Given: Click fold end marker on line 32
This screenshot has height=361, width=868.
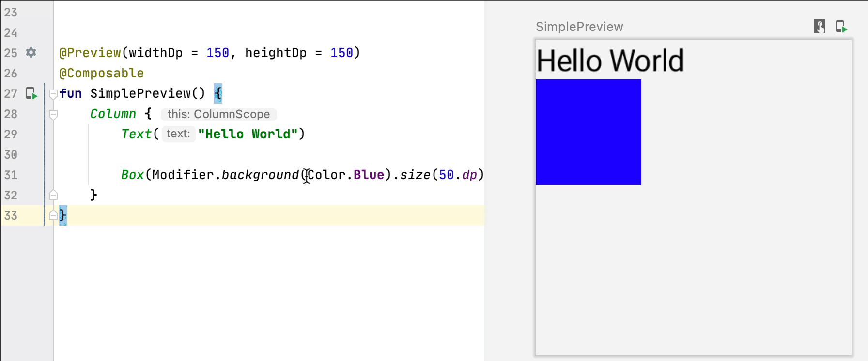Looking at the screenshot, I should coord(53,195).
